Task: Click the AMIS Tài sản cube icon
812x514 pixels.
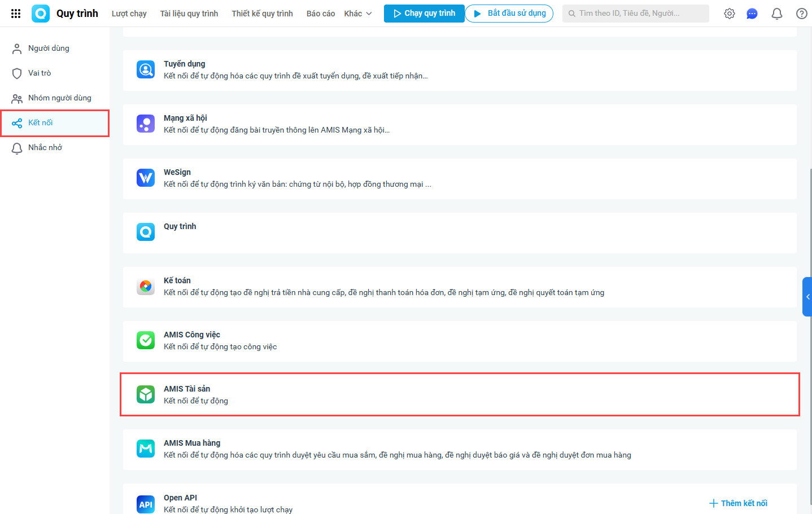Action: pos(146,394)
